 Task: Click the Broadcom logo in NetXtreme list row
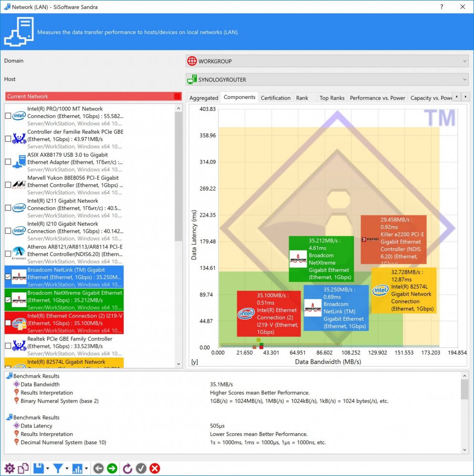(x=19, y=300)
